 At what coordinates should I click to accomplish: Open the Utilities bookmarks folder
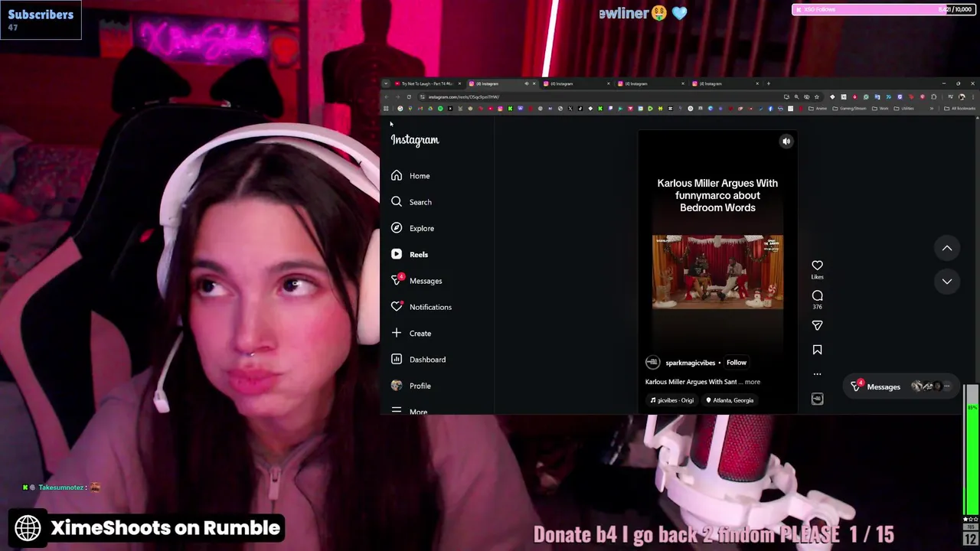point(903,109)
